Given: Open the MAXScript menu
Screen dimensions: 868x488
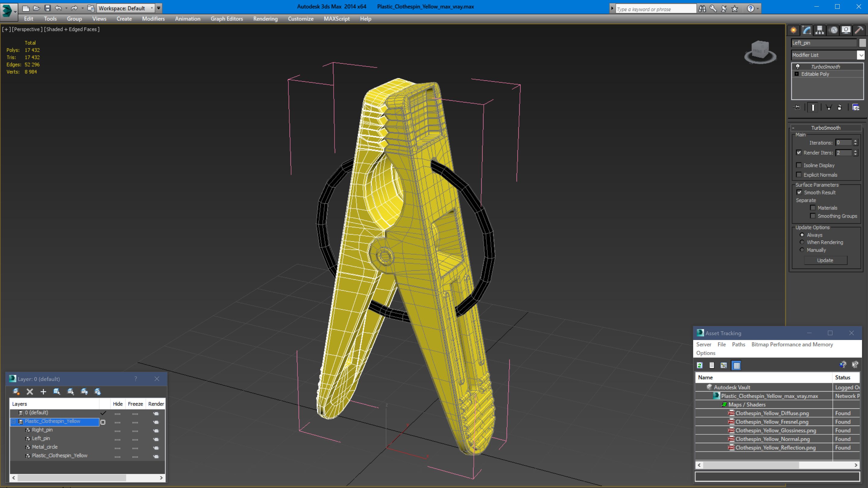Looking at the screenshot, I should 337,19.
